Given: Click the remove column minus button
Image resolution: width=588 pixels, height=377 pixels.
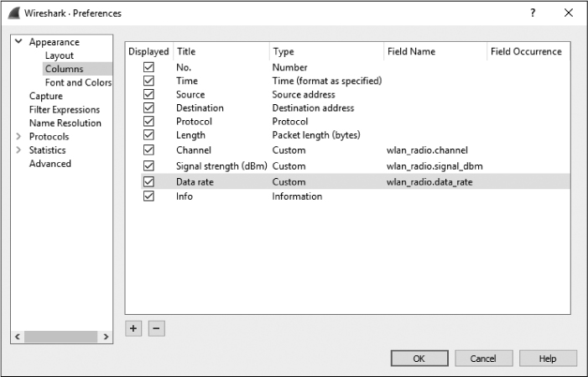Looking at the screenshot, I should tap(156, 328).
